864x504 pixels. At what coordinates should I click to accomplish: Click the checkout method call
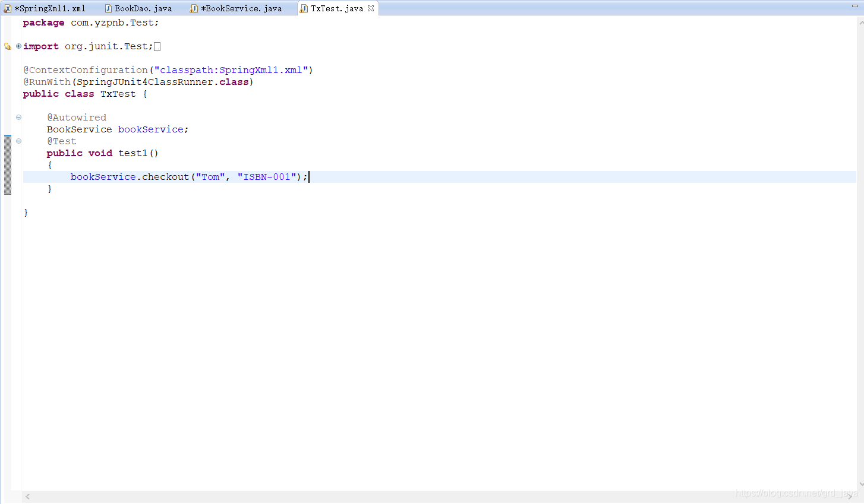pos(166,177)
